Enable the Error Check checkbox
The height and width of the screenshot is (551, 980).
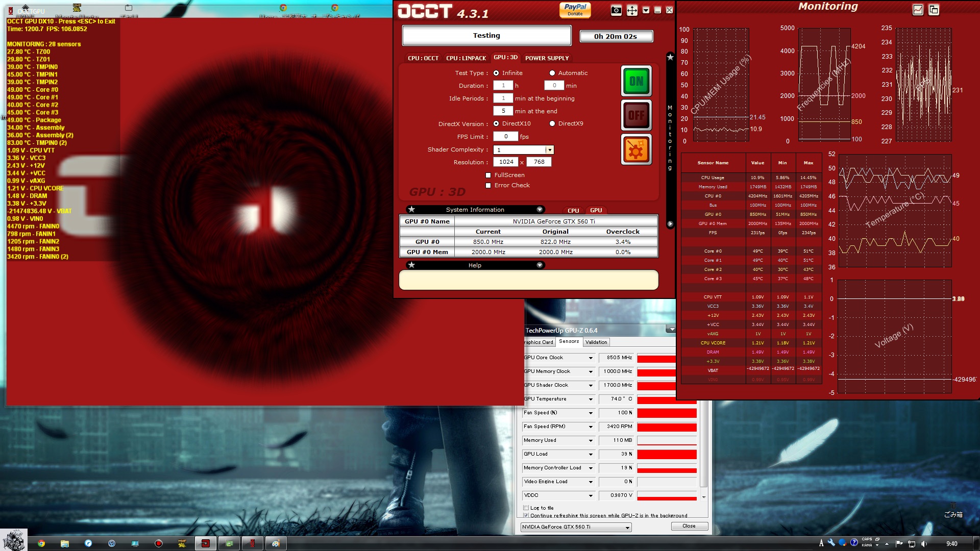click(488, 185)
